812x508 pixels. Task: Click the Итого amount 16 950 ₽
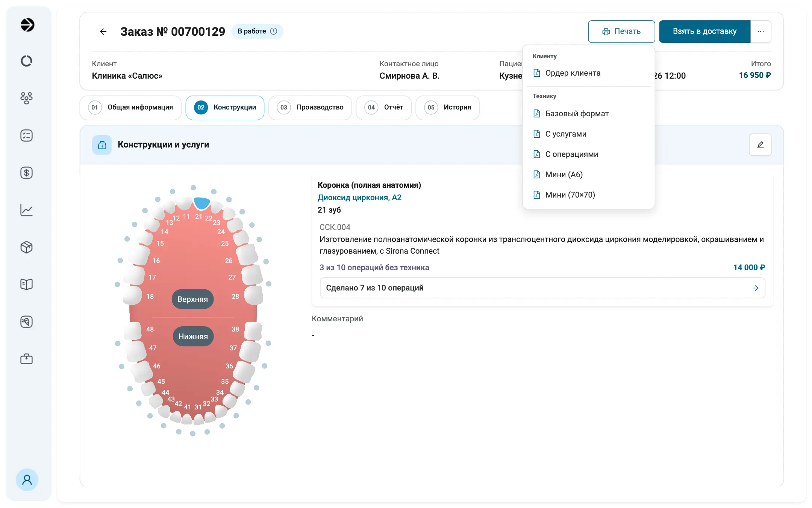point(755,75)
